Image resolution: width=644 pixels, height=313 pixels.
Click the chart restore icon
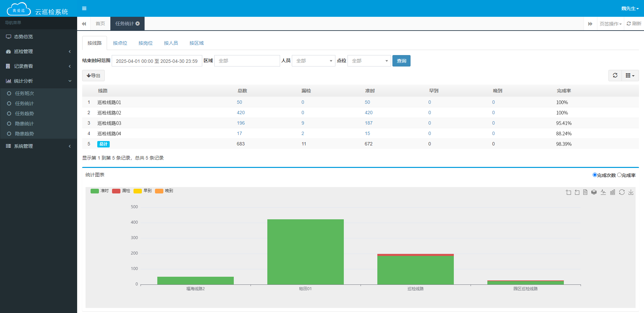(622, 192)
